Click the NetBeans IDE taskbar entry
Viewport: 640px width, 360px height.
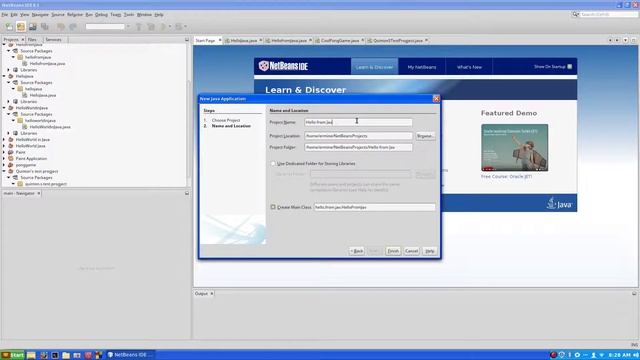(130, 355)
